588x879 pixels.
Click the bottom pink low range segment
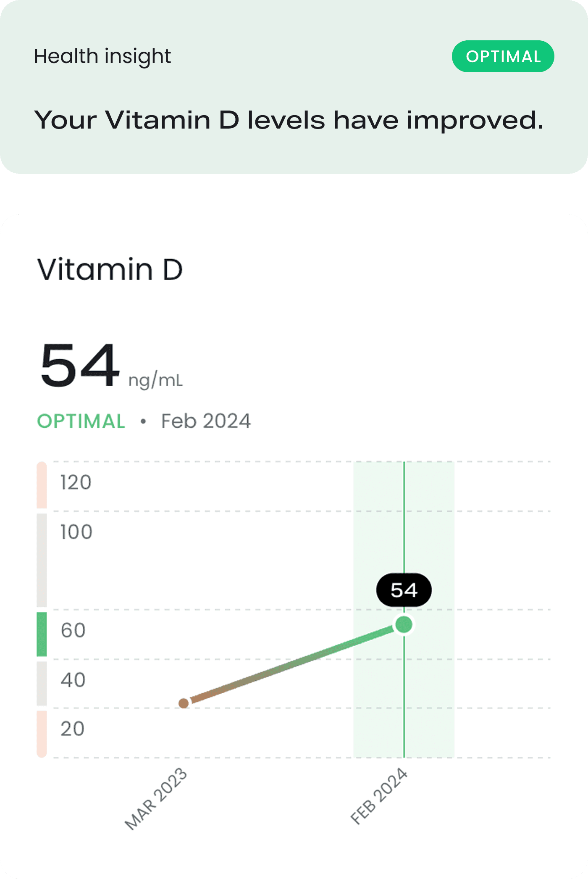tap(42, 734)
